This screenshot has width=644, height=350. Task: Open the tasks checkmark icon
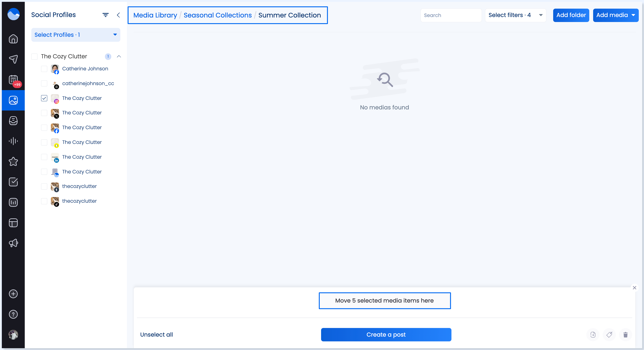(x=13, y=182)
